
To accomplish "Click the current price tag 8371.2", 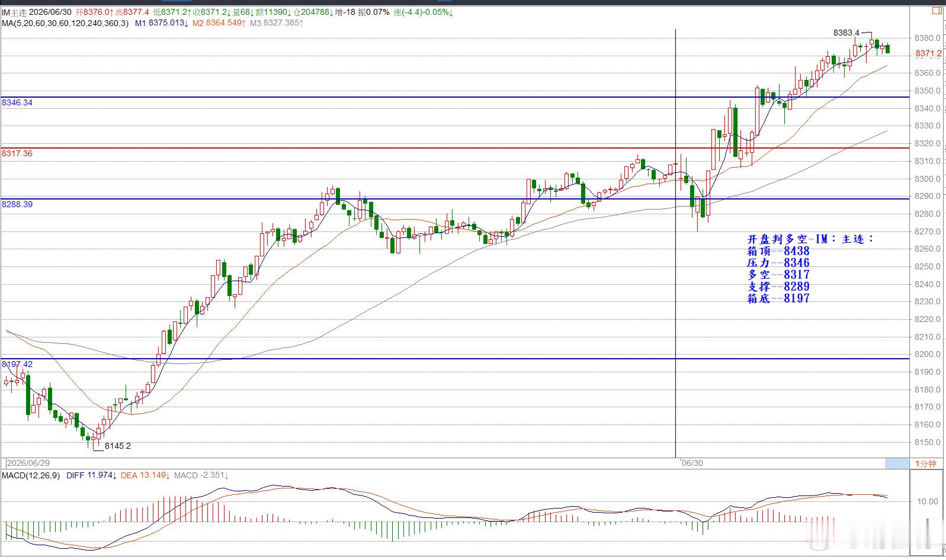I will tap(928, 54).
